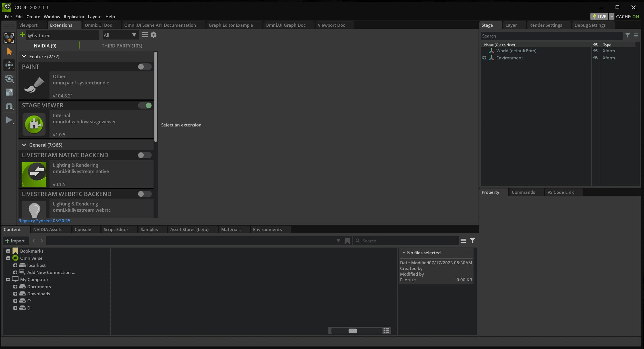Screen dimensions: 644x349
Task: Open the Replicator menu
Action: (74, 16)
